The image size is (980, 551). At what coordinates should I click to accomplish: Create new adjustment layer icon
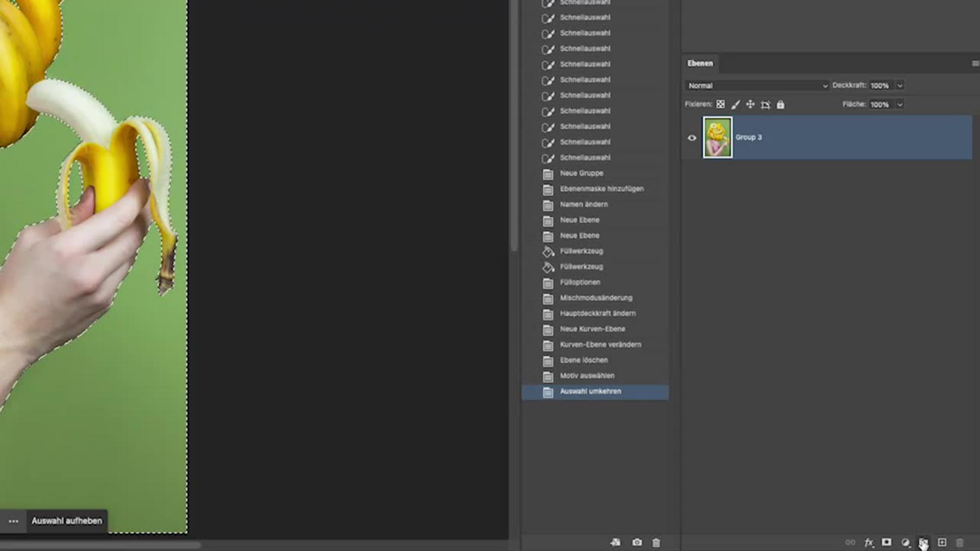pos(905,543)
